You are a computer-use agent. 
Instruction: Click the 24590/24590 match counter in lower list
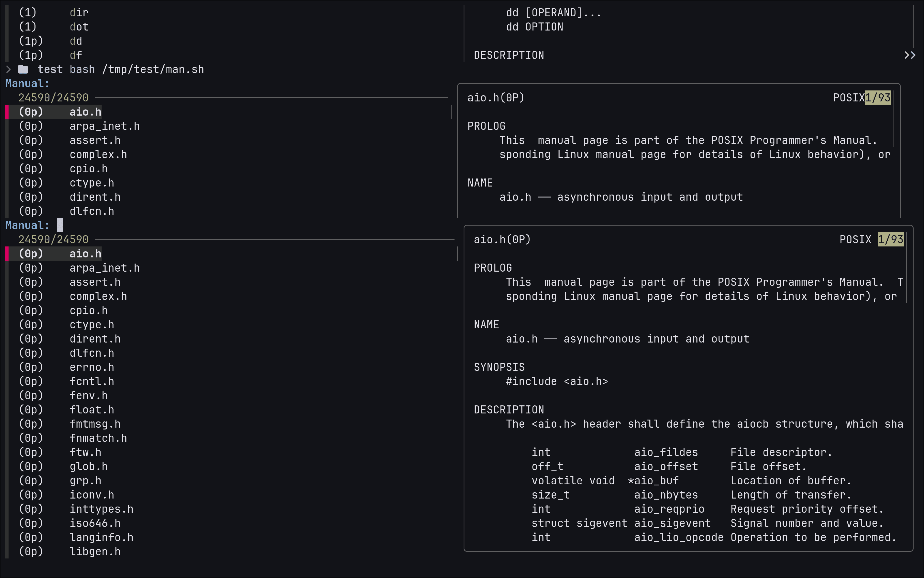[x=53, y=239]
